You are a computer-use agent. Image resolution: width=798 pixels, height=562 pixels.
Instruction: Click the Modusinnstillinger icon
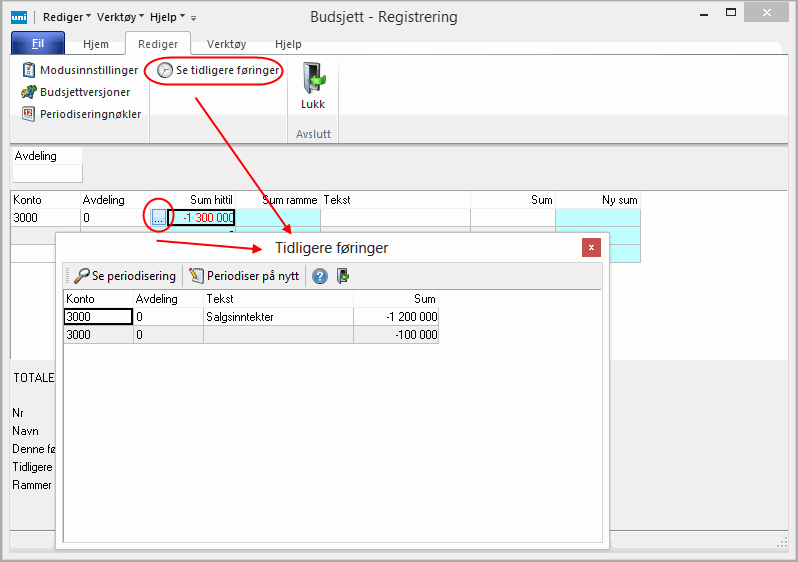pos(29,70)
